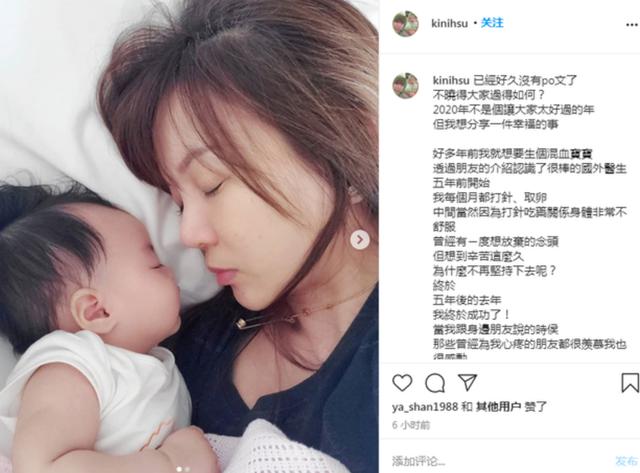Open the kinihsu username in the post header
Viewport: 640px width, 473px height.
point(449,23)
